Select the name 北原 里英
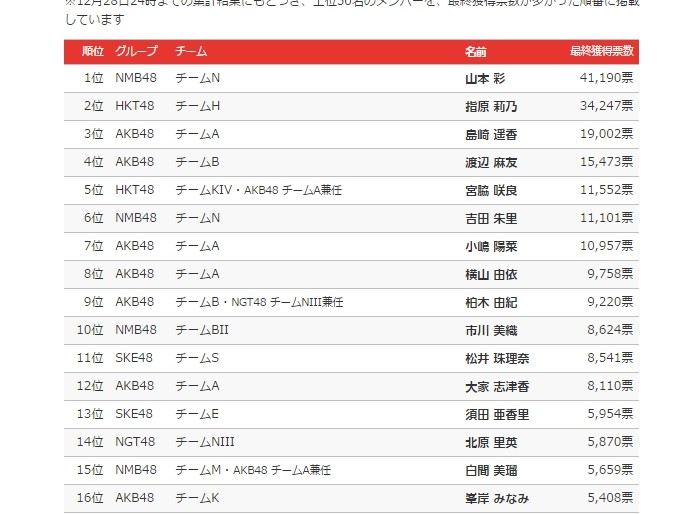The image size is (691, 514). 491,442
